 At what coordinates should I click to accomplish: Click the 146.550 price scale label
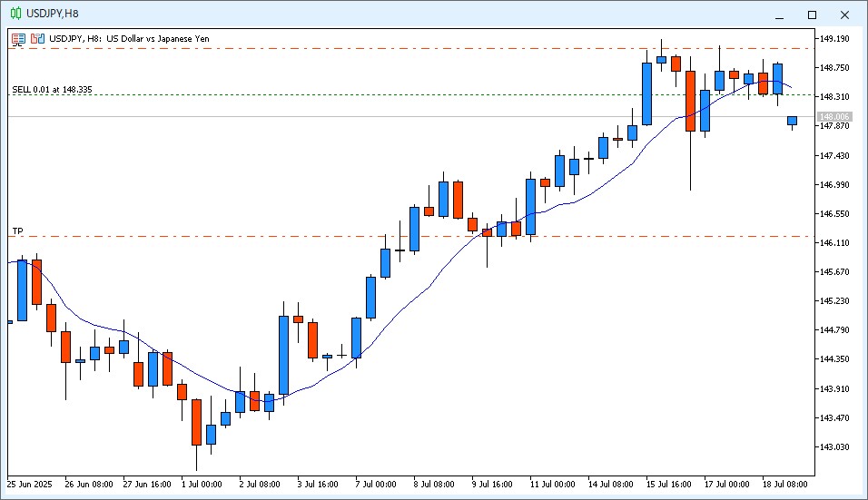click(x=834, y=214)
